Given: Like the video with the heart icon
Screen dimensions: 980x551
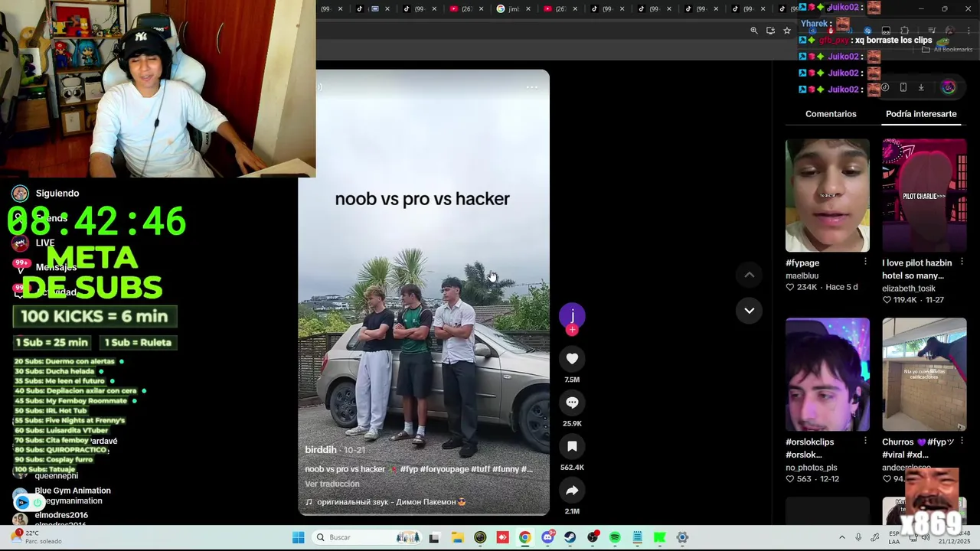Looking at the screenshot, I should pyautogui.click(x=572, y=358).
